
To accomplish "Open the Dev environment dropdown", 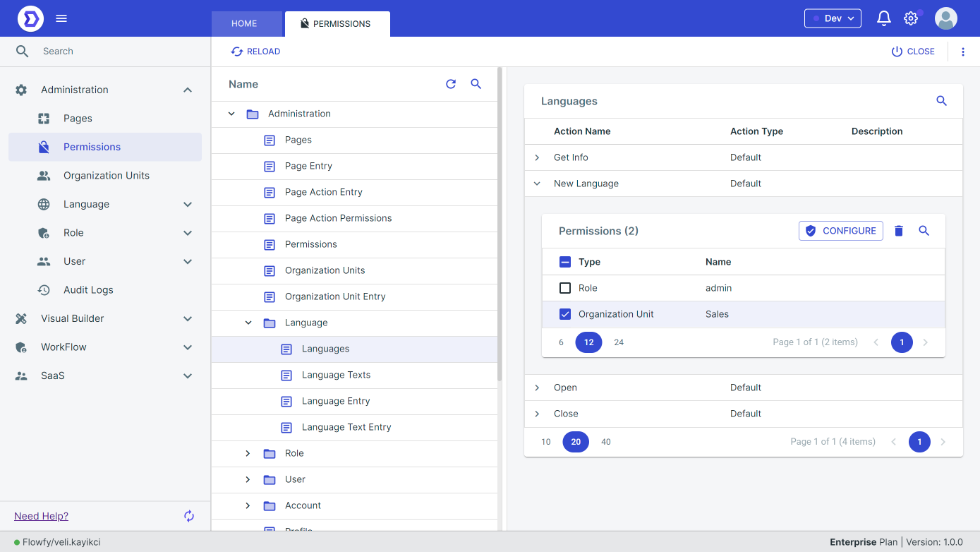I will [833, 18].
